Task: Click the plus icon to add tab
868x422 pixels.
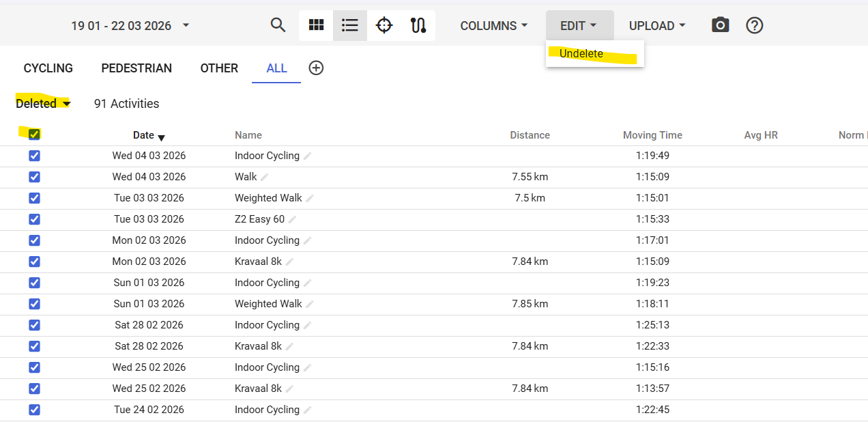Action: pyautogui.click(x=316, y=68)
